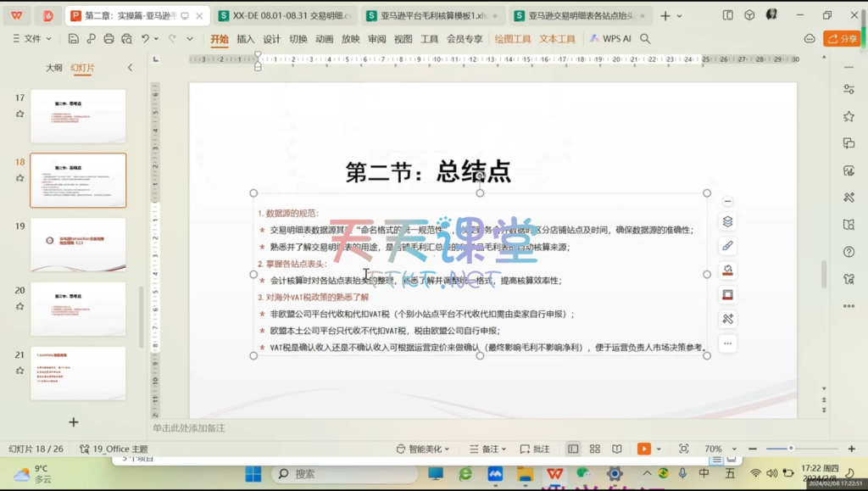Select slide 19 thumbnail
The image size is (868, 491).
tap(78, 244)
